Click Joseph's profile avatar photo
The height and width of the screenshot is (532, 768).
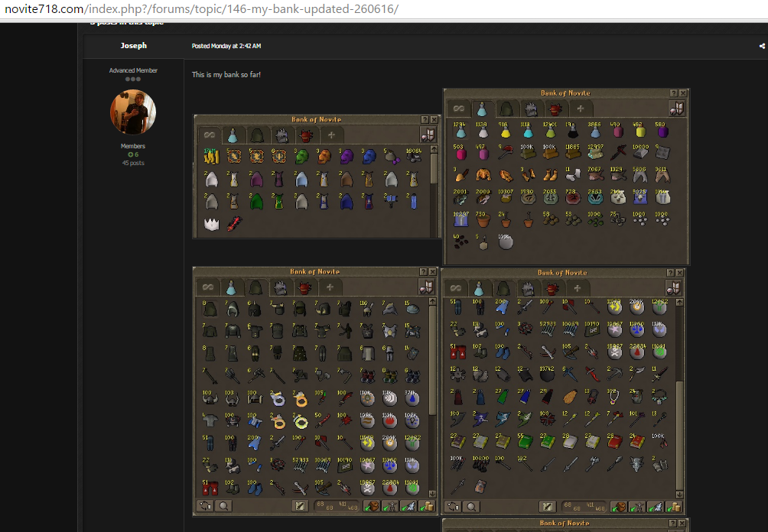tap(133, 112)
